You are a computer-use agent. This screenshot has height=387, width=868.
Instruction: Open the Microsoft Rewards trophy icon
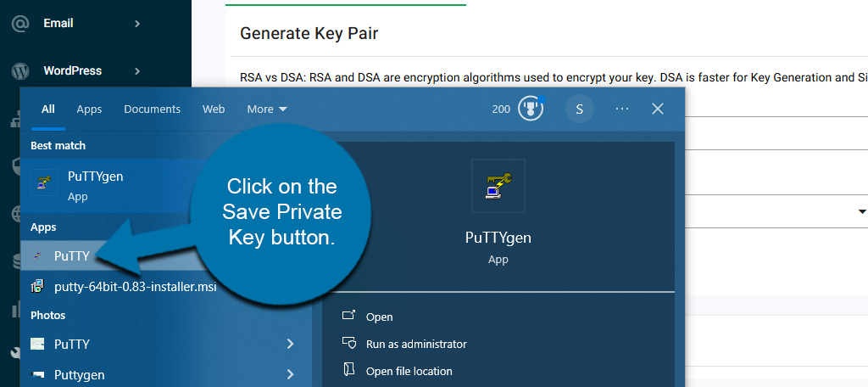531,109
